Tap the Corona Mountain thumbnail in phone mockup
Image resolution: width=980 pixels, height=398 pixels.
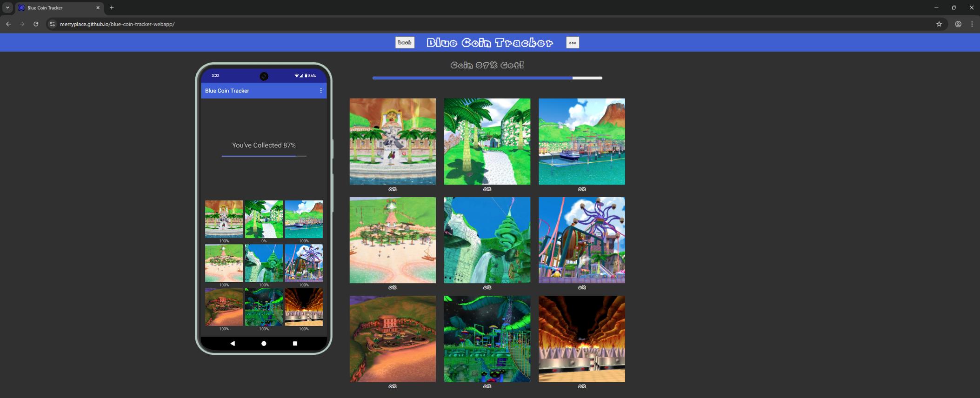(304, 307)
